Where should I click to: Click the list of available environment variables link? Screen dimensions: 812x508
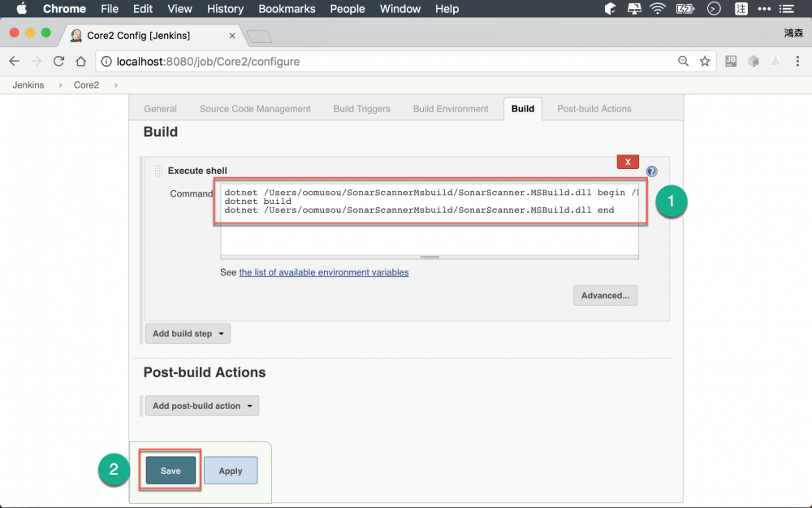[x=323, y=272]
